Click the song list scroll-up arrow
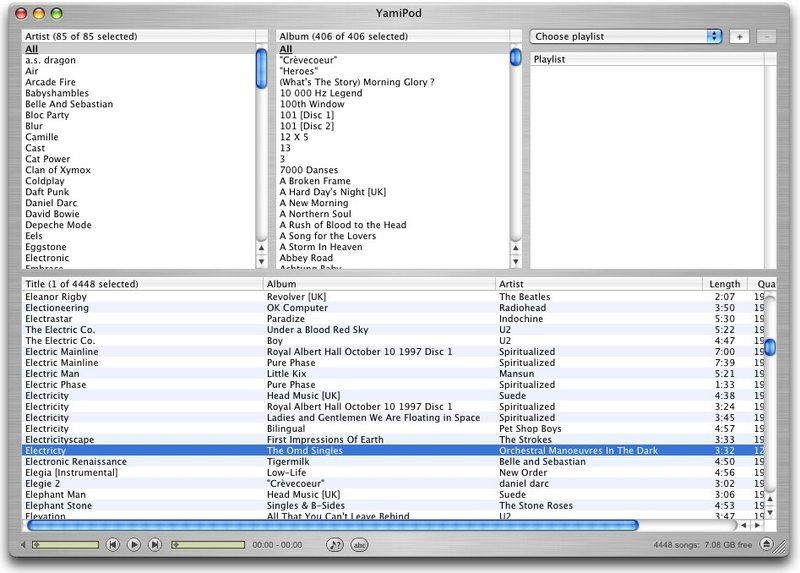The width and height of the screenshot is (800, 573). click(x=770, y=499)
